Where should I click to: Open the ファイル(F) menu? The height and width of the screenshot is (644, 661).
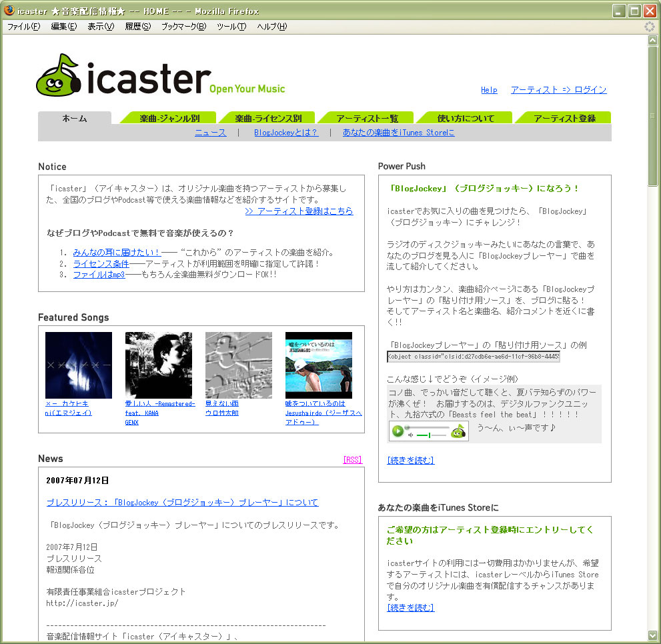(23, 27)
